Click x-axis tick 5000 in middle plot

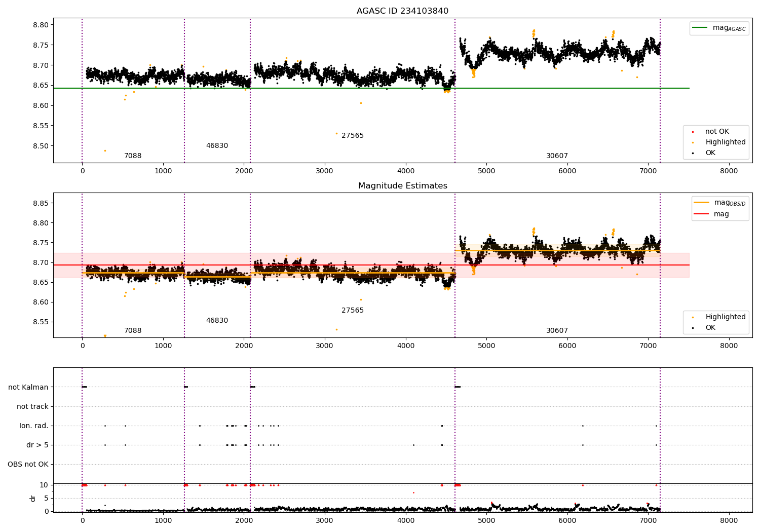coord(486,346)
